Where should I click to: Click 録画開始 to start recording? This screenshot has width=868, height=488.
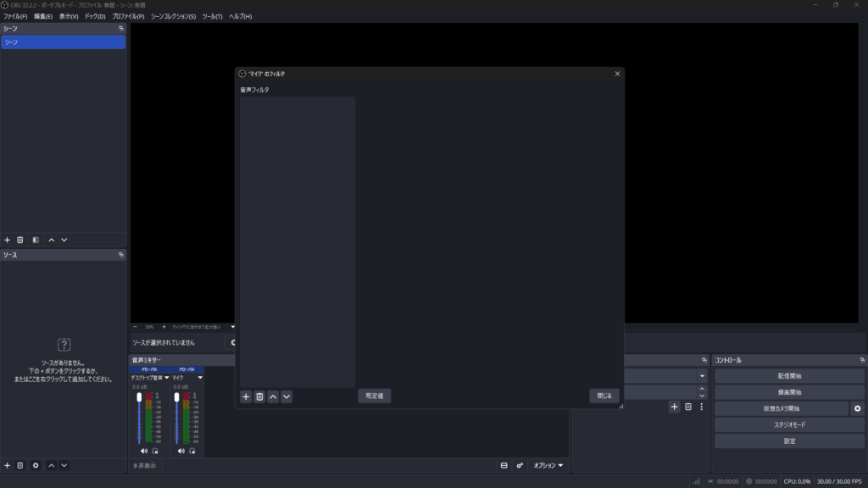click(789, 392)
